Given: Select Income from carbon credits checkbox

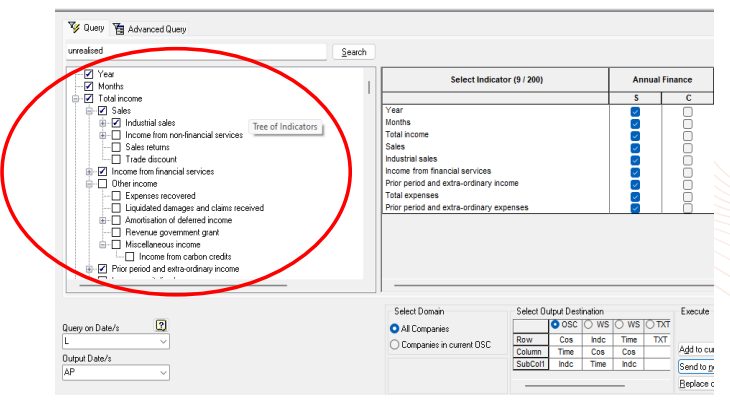Looking at the screenshot, I should point(130,257).
